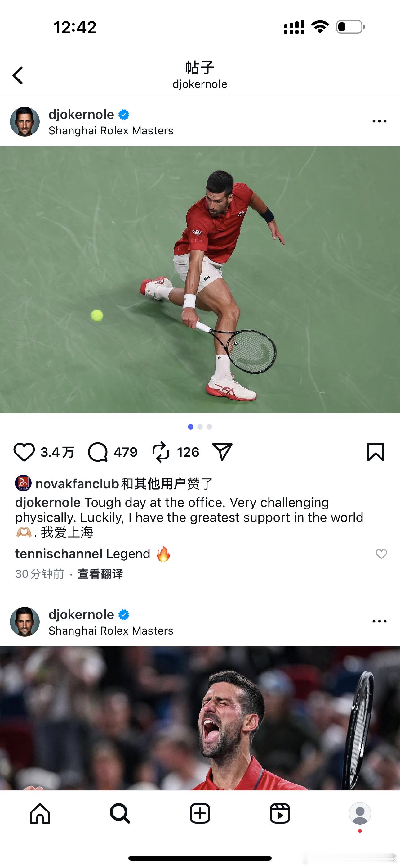400x868 pixels.
Task: Open comments via the speech bubble icon
Action: click(98, 452)
